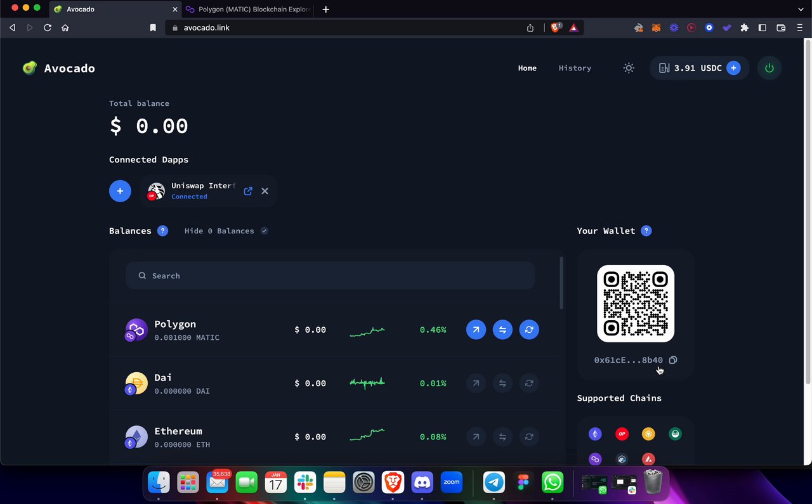
Task: Click the balances list scrollbar
Action: point(561,283)
